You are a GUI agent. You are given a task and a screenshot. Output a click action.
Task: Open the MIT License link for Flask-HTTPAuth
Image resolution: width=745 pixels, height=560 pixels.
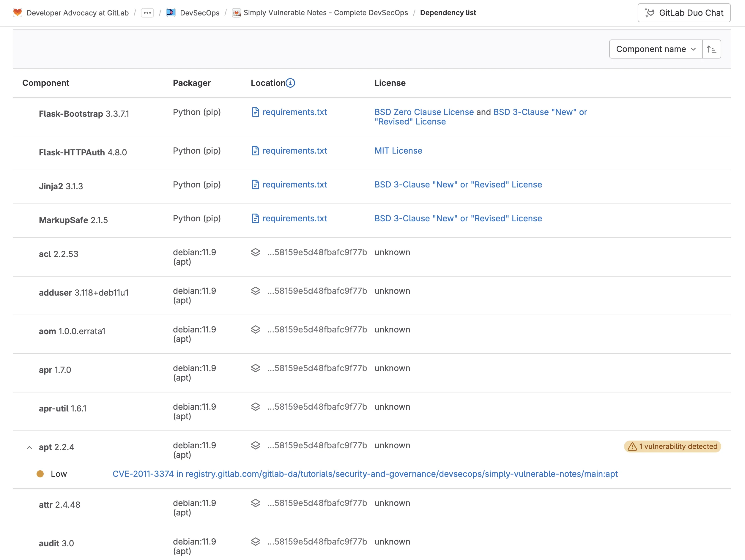398,151
